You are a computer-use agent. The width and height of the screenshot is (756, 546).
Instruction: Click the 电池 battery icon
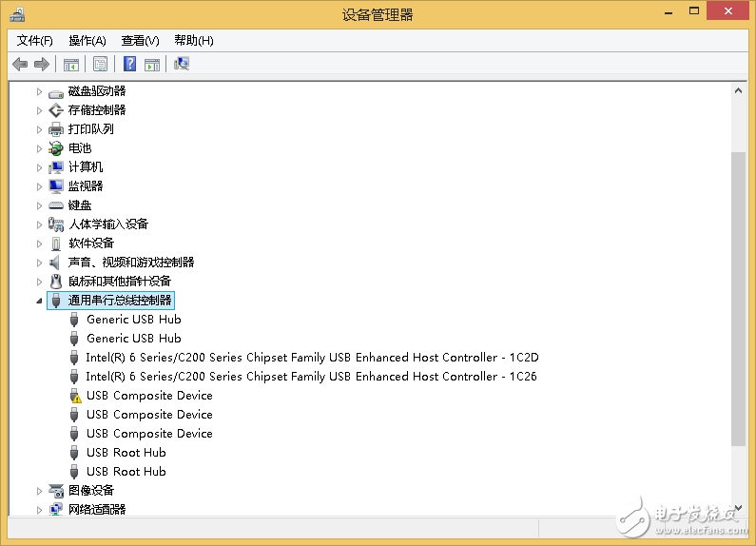pos(56,148)
